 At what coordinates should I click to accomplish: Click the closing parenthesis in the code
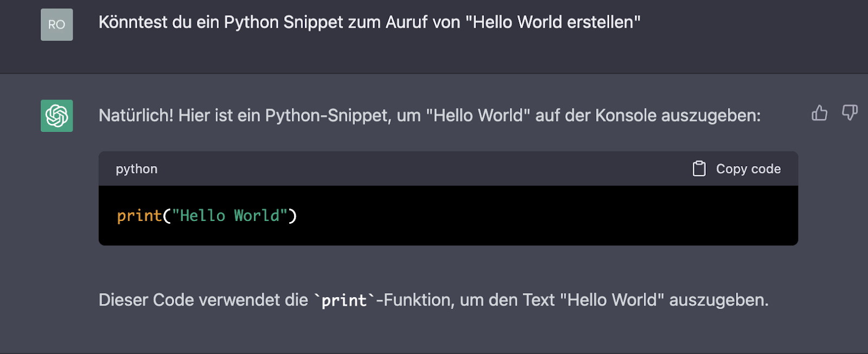click(x=293, y=216)
